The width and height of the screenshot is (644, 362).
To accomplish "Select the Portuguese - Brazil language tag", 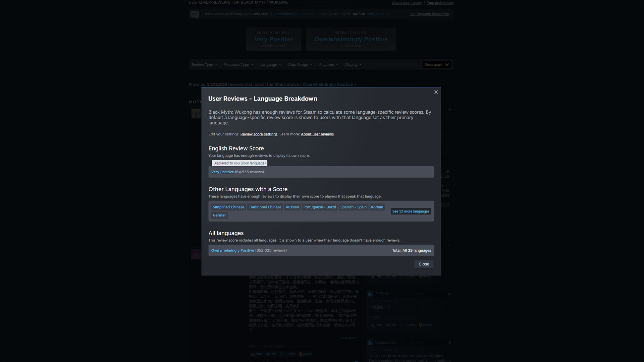I will (319, 207).
